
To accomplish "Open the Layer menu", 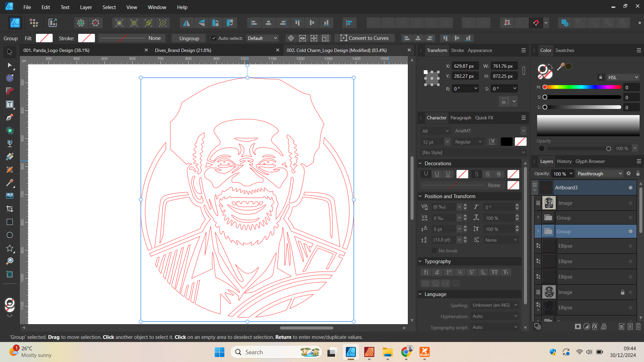I will (x=86, y=7).
